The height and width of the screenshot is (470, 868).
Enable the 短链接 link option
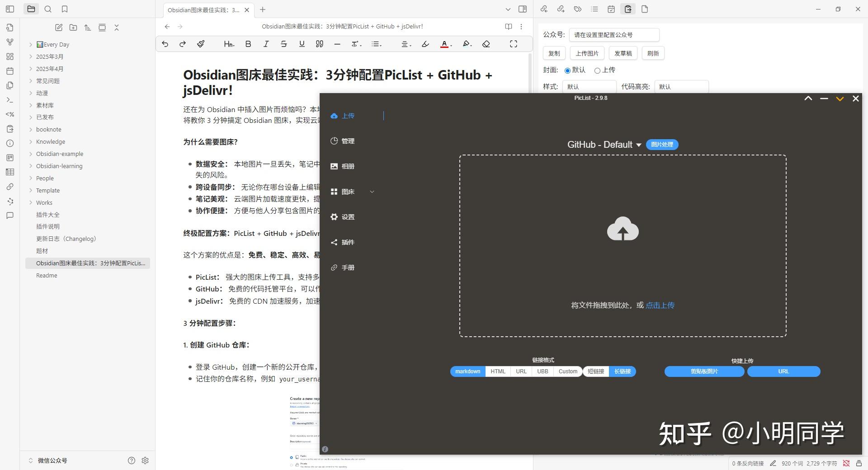click(595, 371)
